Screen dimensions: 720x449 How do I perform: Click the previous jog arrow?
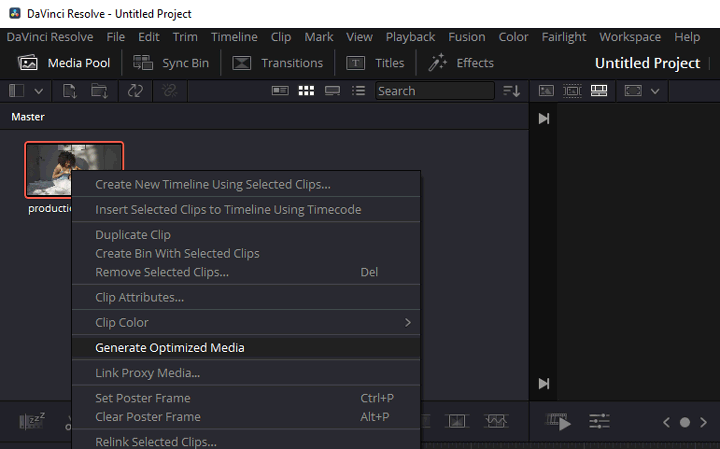click(666, 422)
